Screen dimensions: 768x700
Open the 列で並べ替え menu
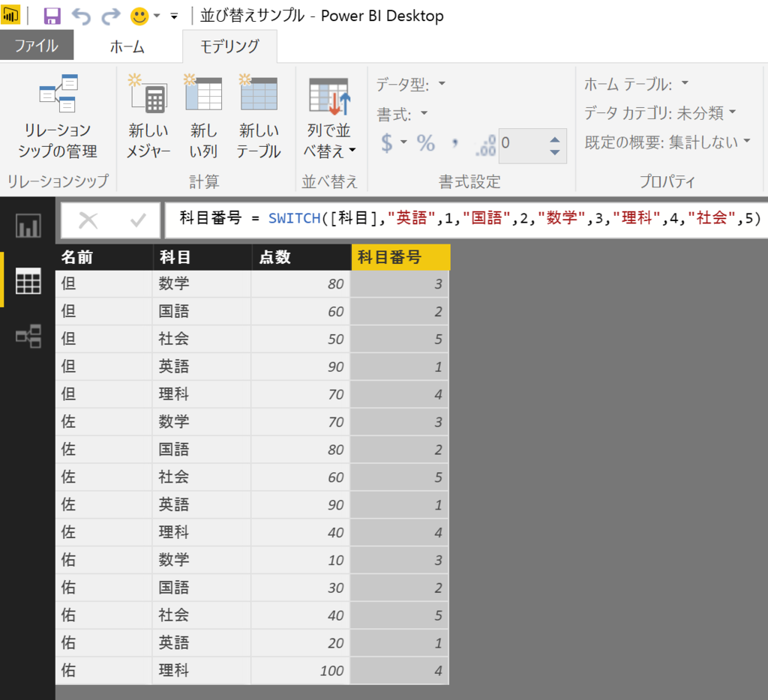pyautogui.click(x=329, y=118)
